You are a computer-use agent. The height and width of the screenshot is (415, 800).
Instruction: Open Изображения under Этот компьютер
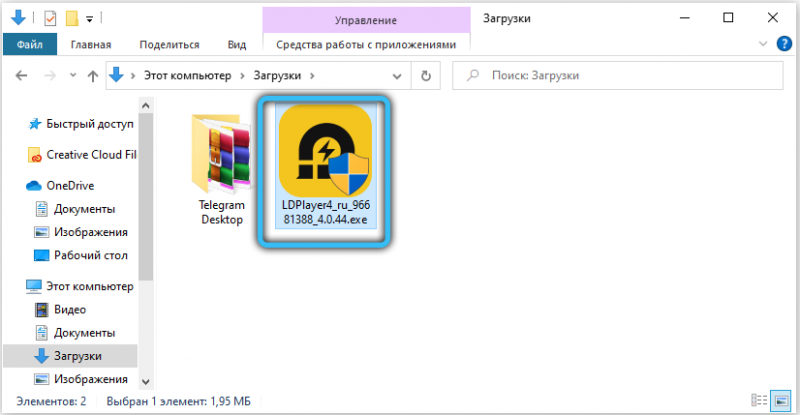81,379
